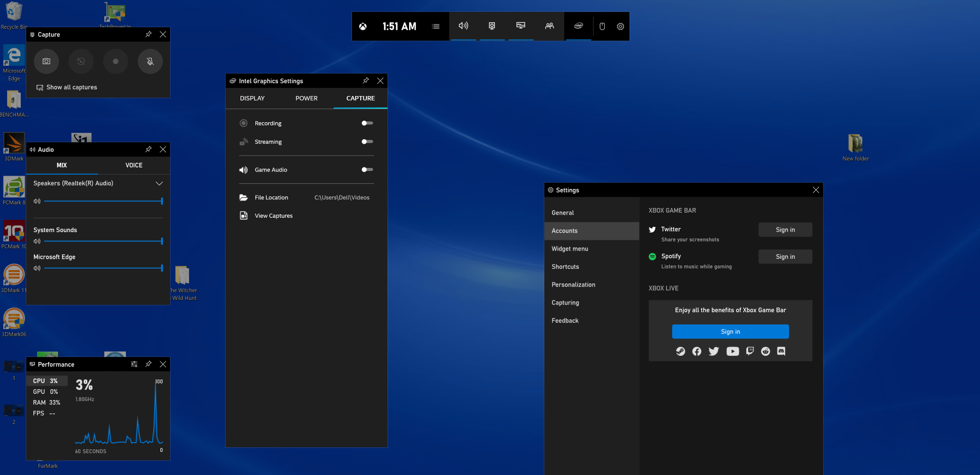
Task: Mute System Sounds speaker icon
Action: click(37, 241)
